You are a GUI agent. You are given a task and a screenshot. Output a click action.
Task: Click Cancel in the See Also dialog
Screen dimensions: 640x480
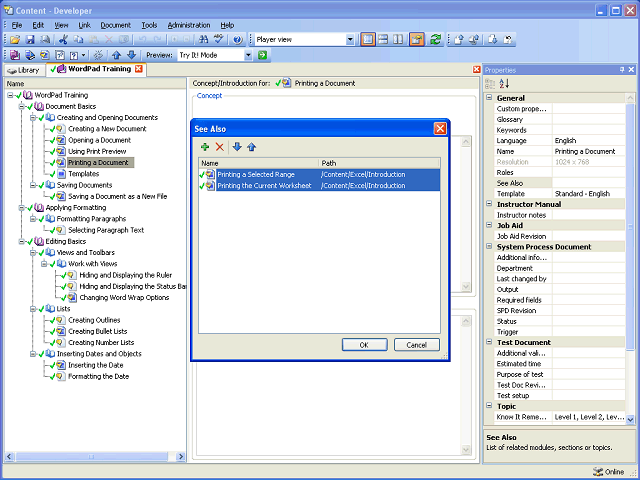[x=417, y=345]
